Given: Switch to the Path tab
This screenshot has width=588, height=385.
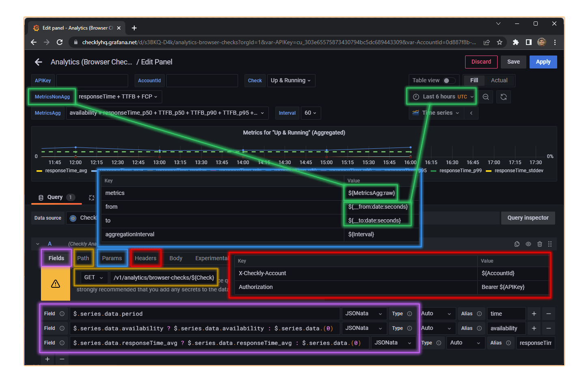Looking at the screenshot, I should [83, 258].
